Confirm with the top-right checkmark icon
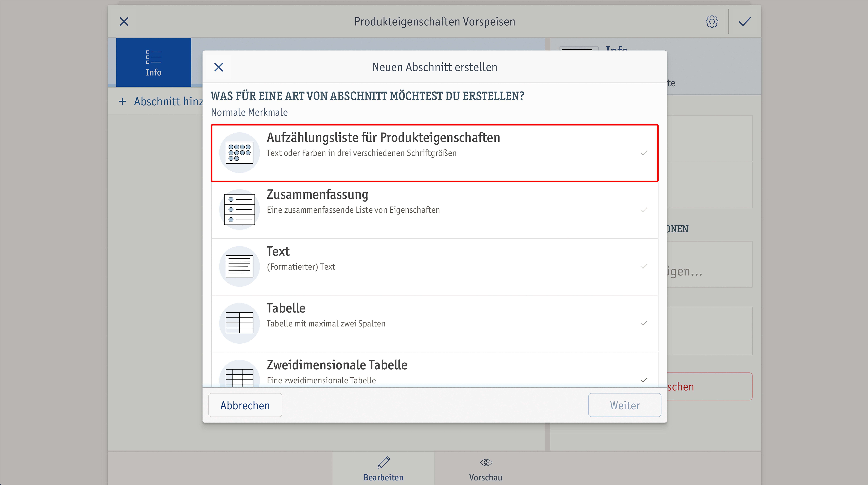Viewport: 868px width, 485px height. pyautogui.click(x=745, y=22)
